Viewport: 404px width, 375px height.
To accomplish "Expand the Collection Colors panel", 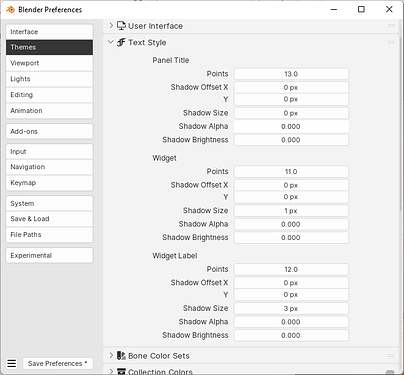I will tap(111, 371).
